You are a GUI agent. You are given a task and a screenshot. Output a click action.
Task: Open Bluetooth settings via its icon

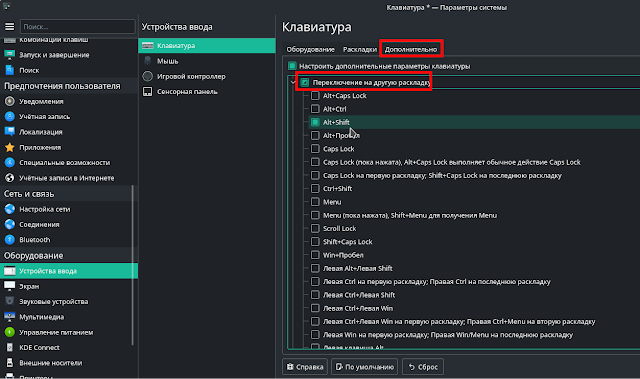9,239
